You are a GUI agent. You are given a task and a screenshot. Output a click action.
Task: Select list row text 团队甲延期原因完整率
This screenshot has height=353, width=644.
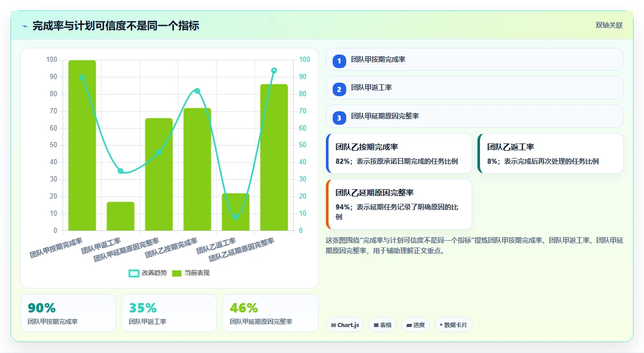point(385,116)
